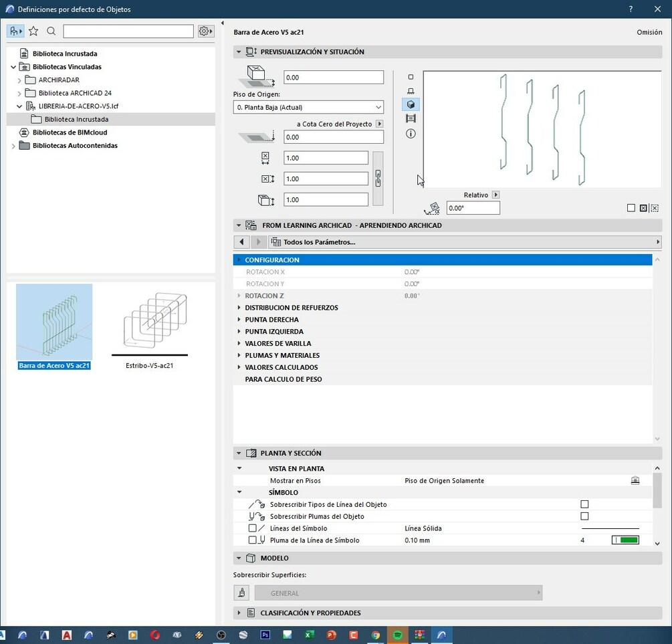Select the front view preview icon
This screenshot has height=644, width=672.
tap(411, 91)
